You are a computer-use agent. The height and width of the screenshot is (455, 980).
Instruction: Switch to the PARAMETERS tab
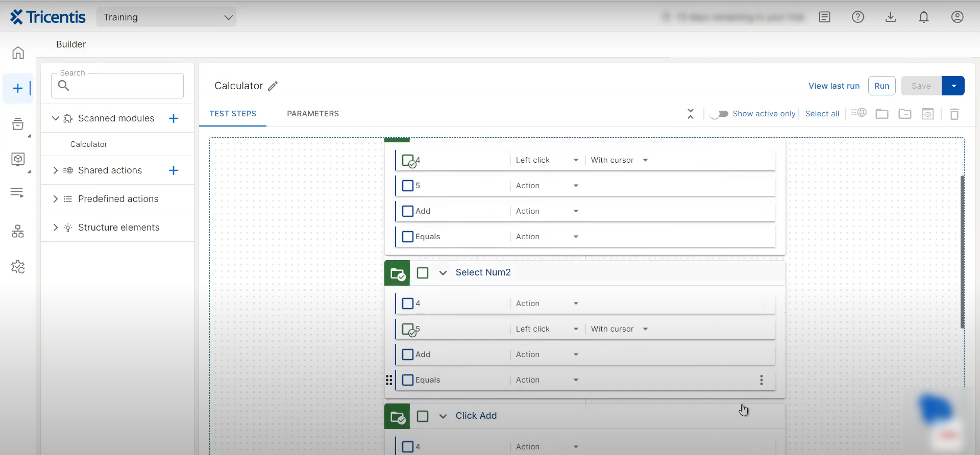(313, 114)
